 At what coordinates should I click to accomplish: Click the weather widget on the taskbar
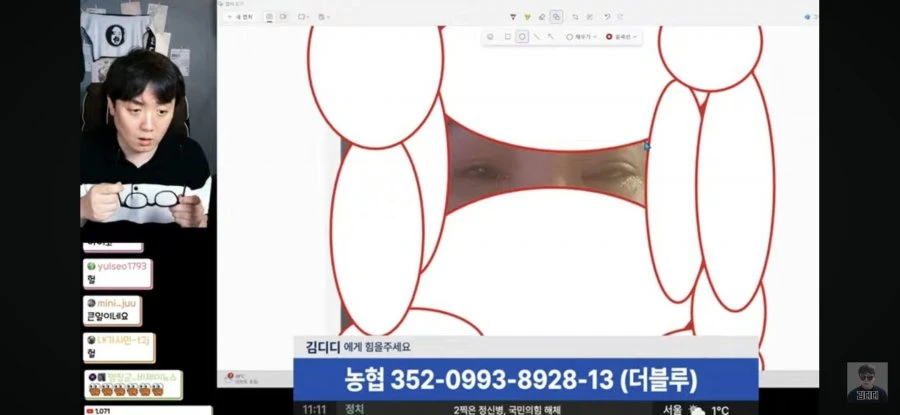[242, 378]
